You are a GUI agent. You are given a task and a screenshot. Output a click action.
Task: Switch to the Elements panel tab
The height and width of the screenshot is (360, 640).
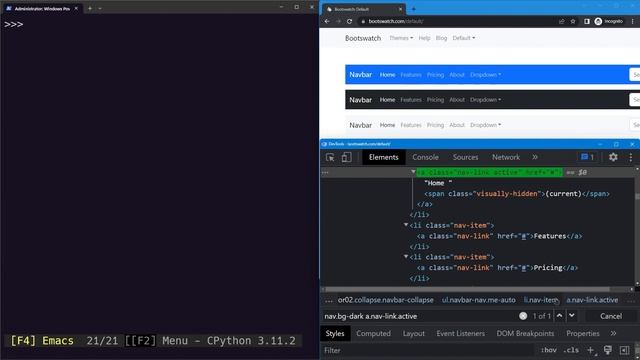pyautogui.click(x=383, y=157)
